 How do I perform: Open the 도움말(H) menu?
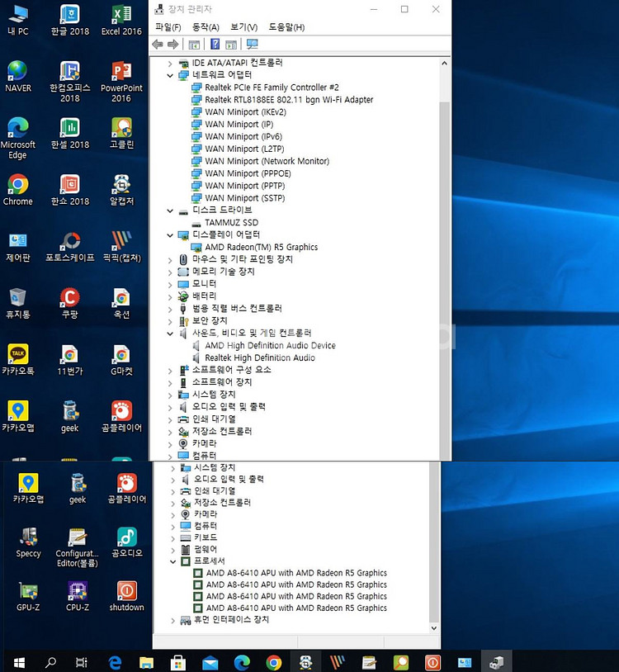click(286, 27)
